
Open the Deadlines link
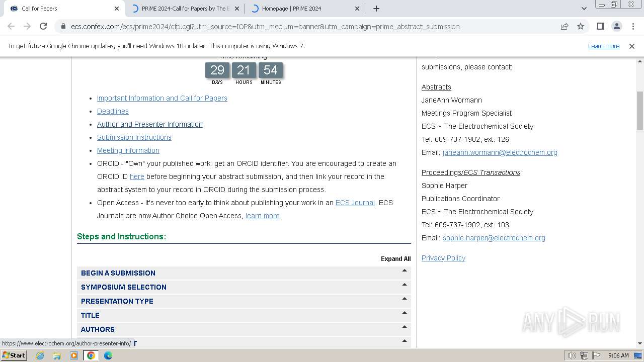[113, 111]
